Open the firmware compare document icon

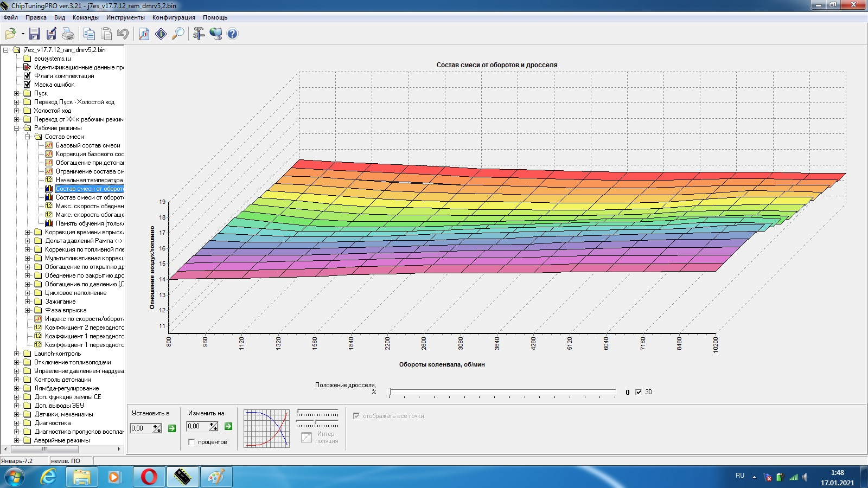(x=144, y=34)
